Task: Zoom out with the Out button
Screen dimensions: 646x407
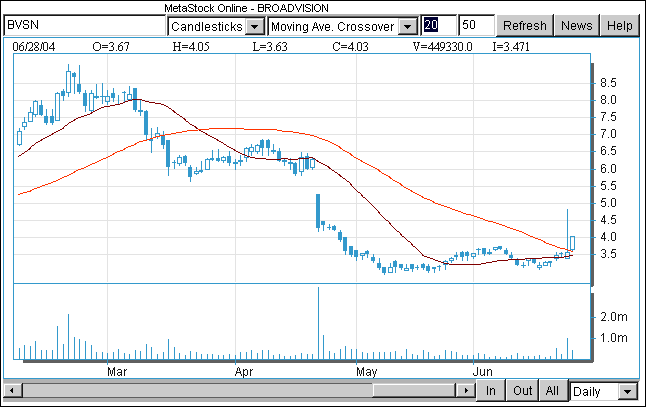Action: pyautogui.click(x=522, y=390)
